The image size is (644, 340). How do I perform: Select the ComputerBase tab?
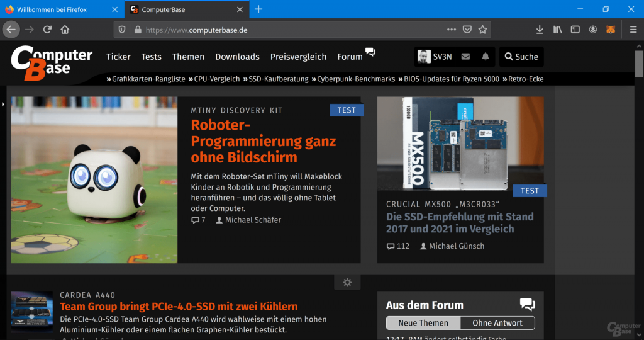tap(187, 9)
